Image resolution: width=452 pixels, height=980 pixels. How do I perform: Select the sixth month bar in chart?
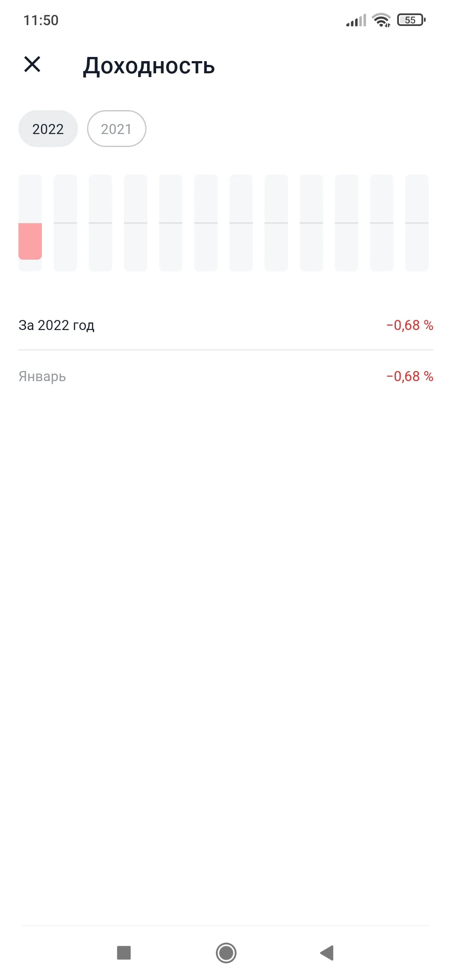[x=206, y=223]
